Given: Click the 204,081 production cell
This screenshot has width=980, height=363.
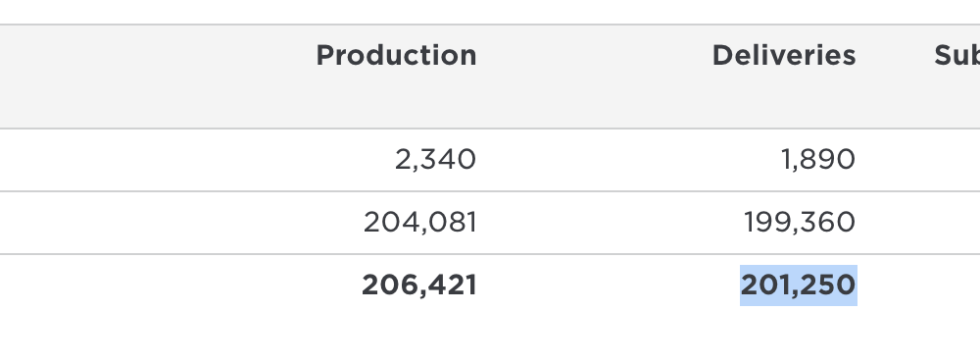Looking at the screenshot, I should click(420, 222).
